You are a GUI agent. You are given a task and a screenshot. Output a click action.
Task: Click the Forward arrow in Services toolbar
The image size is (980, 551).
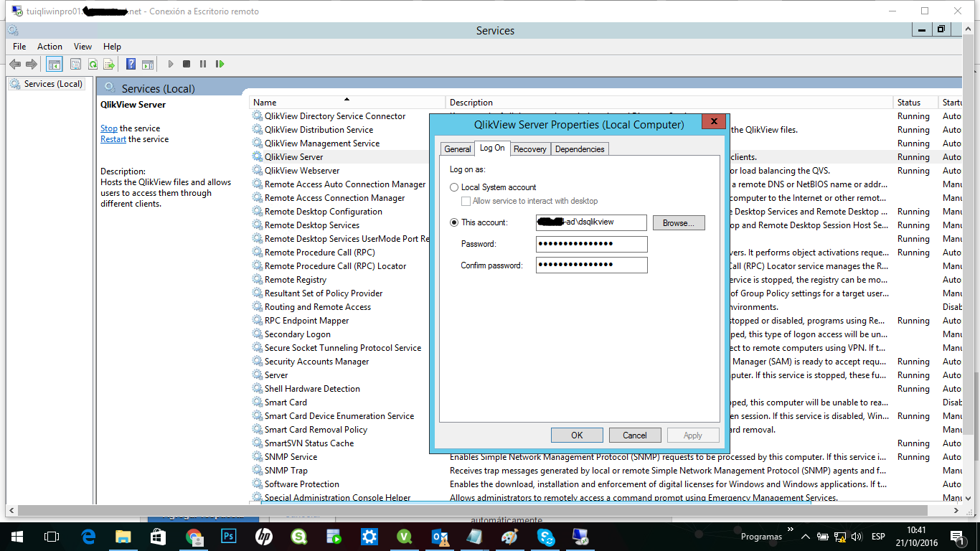tap(31, 64)
